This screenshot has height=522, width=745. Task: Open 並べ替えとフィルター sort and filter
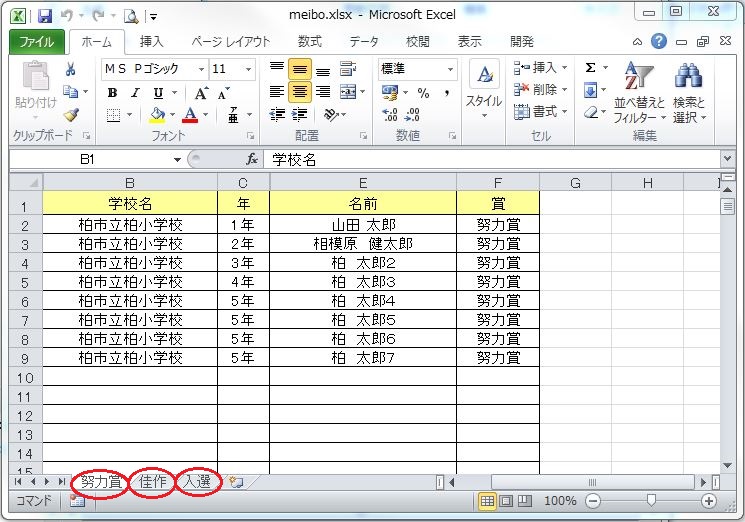click(x=635, y=92)
